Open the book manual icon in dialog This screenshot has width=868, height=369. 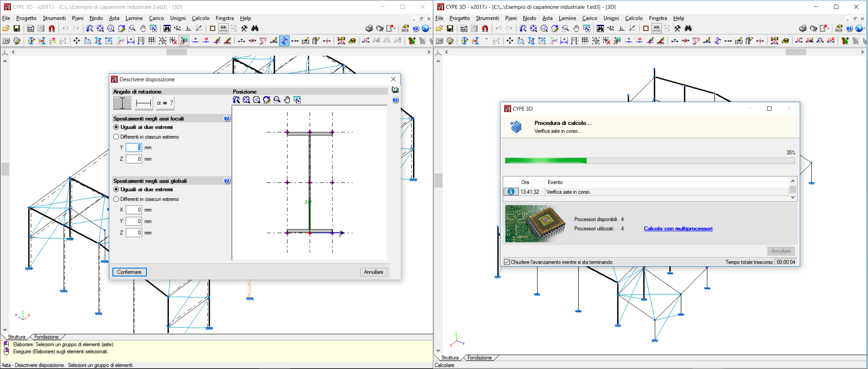pos(395,90)
